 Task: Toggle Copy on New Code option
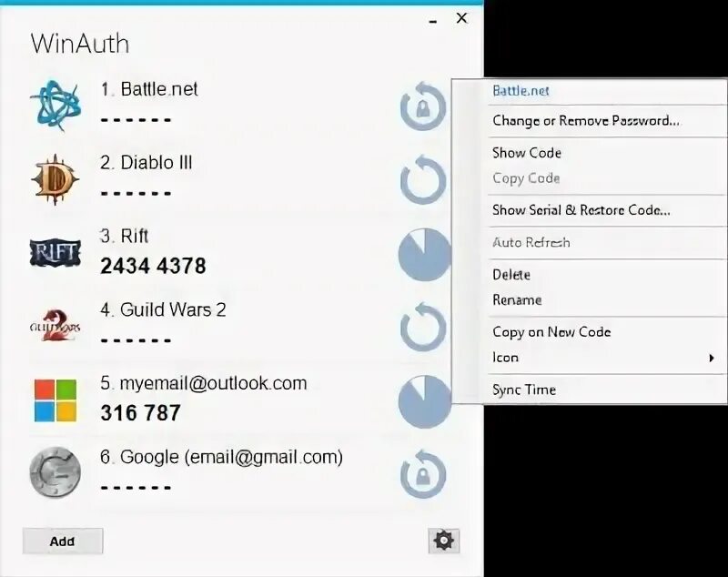[x=551, y=332]
